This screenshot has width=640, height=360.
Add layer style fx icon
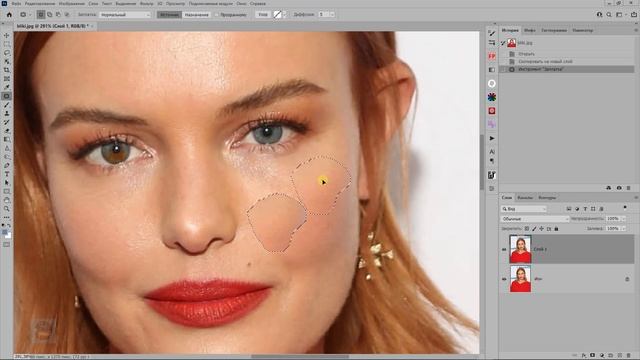coord(584,356)
